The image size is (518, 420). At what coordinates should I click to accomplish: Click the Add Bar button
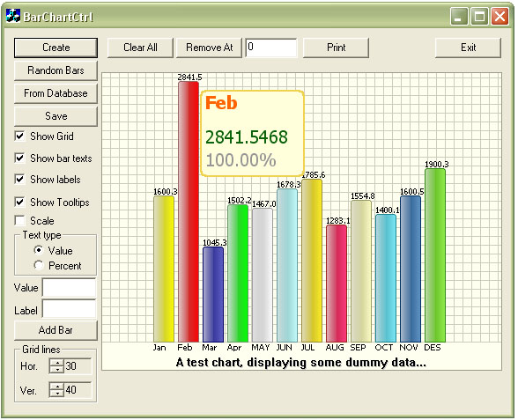55,330
